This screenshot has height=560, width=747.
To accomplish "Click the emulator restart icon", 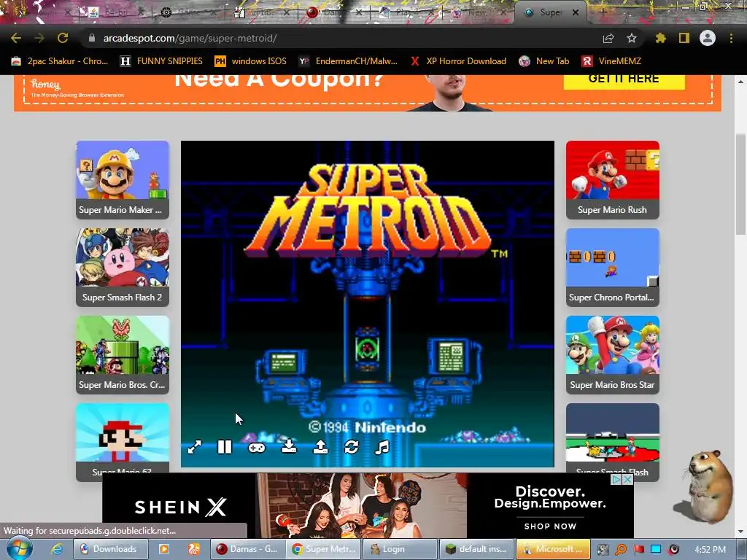I will tap(351, 447).
